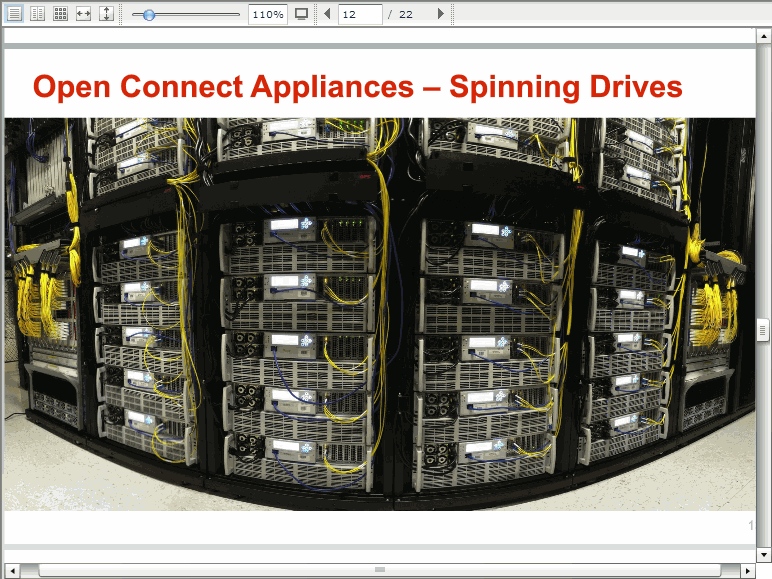The image size is (772, 579).
Task: Select single page view mode
Action: tap(14, 14)
